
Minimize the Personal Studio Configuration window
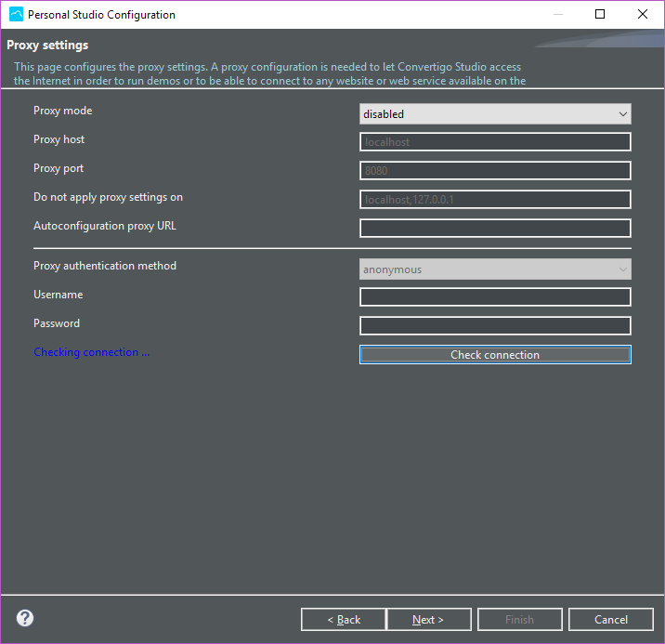[x=557, y=15]
